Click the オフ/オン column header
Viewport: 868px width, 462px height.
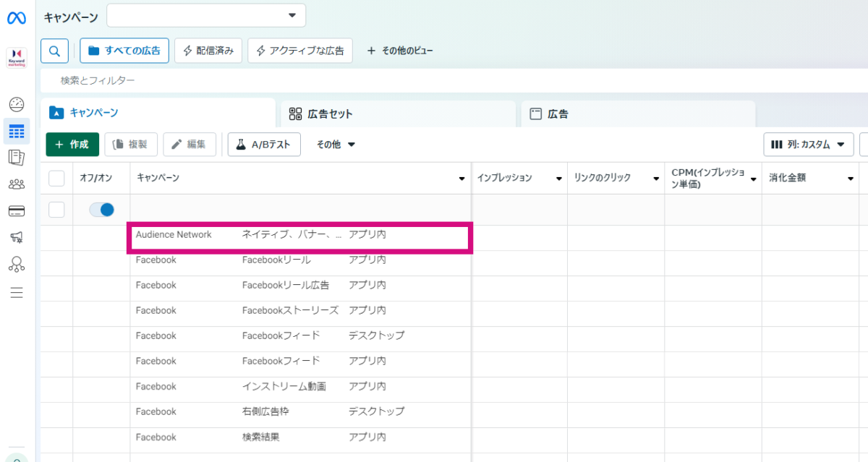click(x=95, y=178)
